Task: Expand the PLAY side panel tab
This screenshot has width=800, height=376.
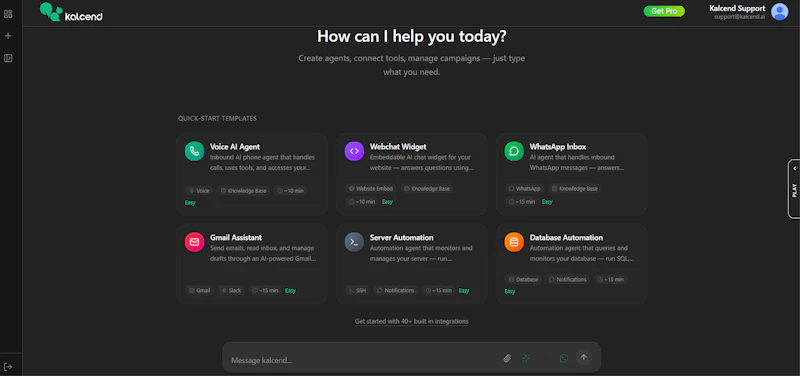Action: pyautogui.click(x=794, y=189)
